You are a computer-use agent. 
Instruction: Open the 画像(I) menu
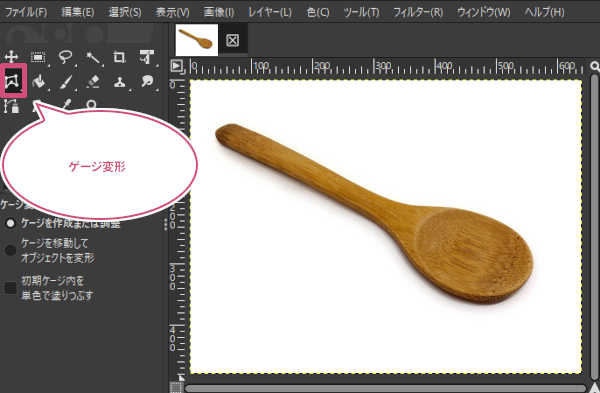(219, 12)
